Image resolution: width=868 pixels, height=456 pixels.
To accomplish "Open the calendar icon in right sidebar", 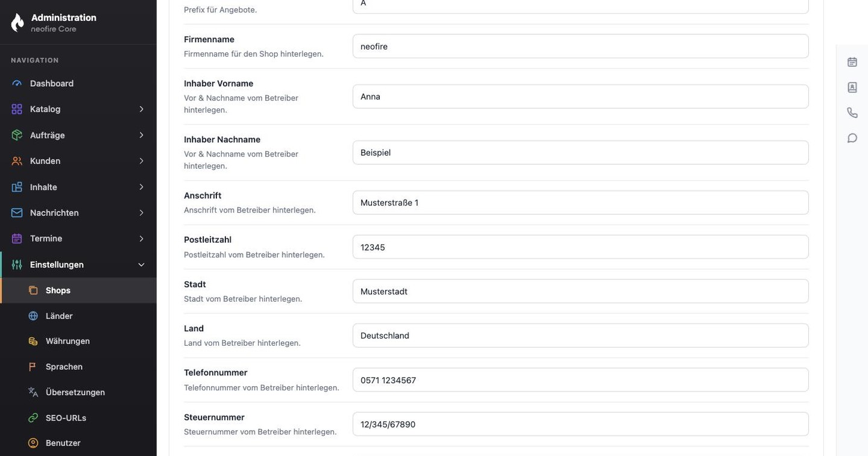I will tap(852, 62).
